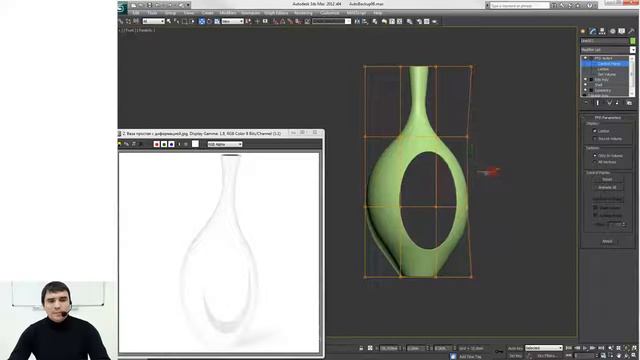The image size is (640, 360).
Task: Click the Conform to Shape button
Action: tap(607, 199)
